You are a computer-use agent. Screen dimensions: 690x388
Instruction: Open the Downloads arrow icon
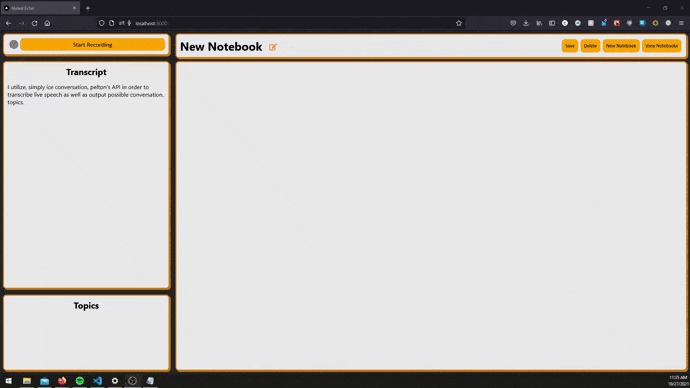tap(526, 23)
